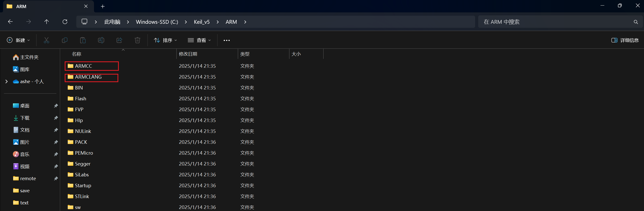Open the 查看 view dropdown
Viewport: 644px width, 211px height.
click(x=199, y=40)
